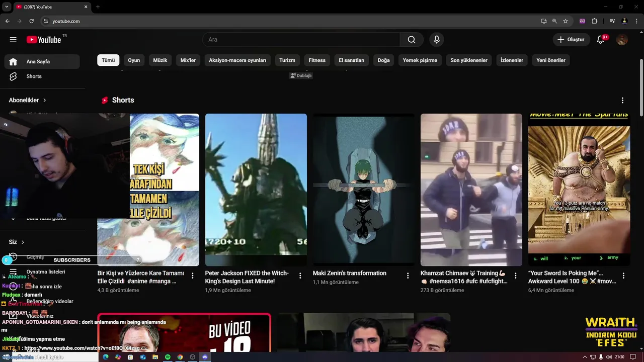Screen dimensions: 644x362
Task: Open the Chrome three-dot menu
Action: pyautogui.click(x=635, y=21)
